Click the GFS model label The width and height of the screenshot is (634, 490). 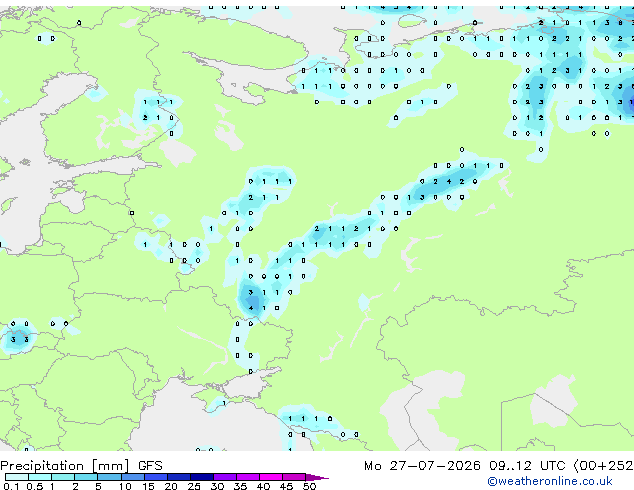(150, 466)
